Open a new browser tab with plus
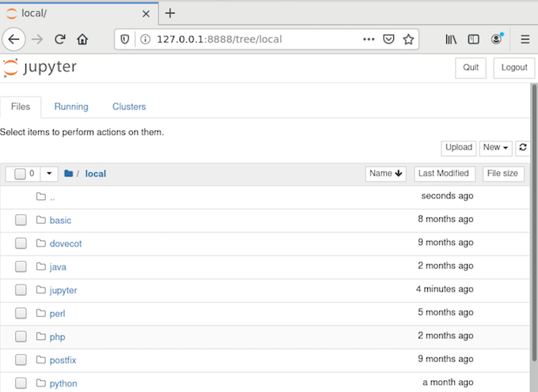The width and height of the screenshot is (538, 392). [170, 13]
